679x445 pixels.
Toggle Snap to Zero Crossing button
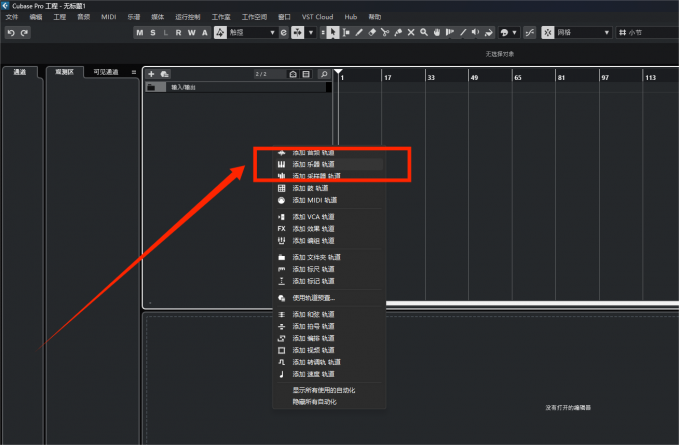click(x=530, y=32)
